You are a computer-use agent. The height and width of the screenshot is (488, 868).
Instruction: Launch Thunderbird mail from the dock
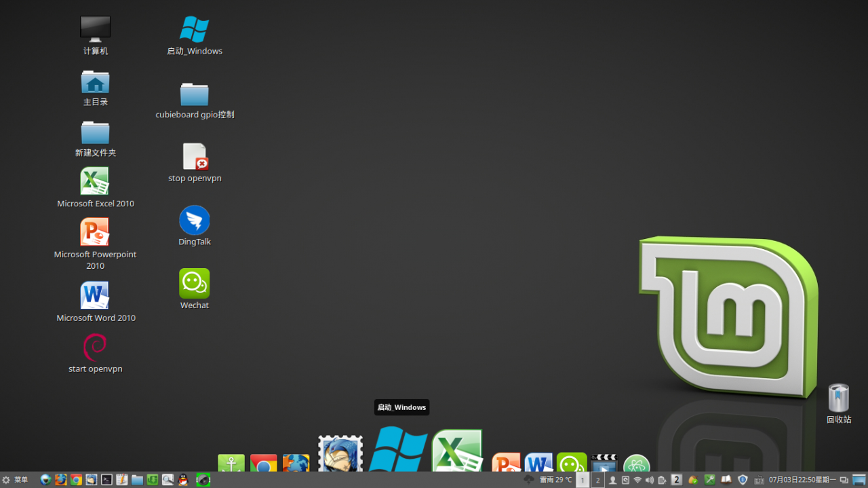pos(340,453)
